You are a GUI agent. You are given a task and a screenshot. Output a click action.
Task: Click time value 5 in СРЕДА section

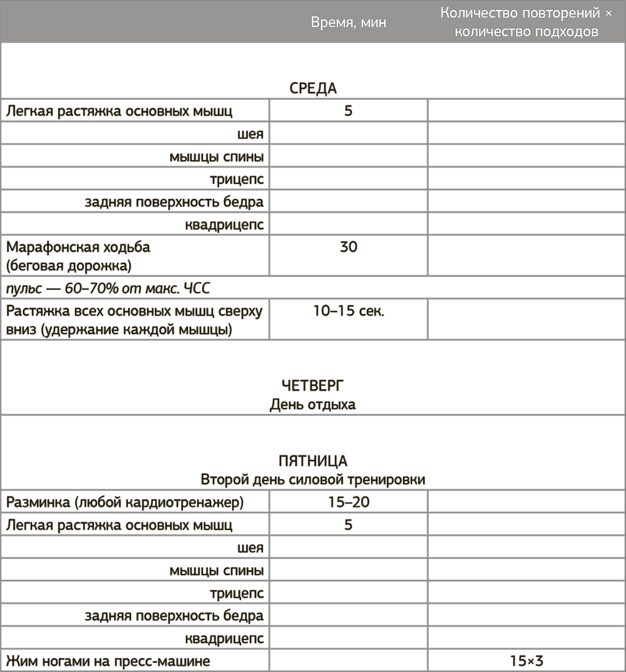(349, 111)
